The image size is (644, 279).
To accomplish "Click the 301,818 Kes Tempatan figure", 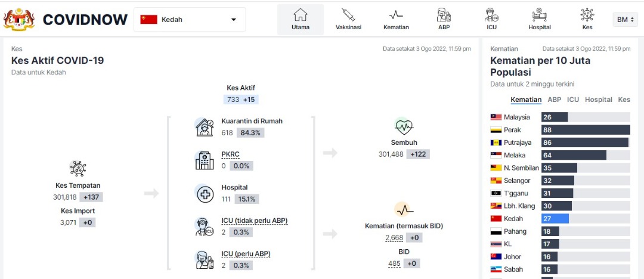I will coord(65,197).
